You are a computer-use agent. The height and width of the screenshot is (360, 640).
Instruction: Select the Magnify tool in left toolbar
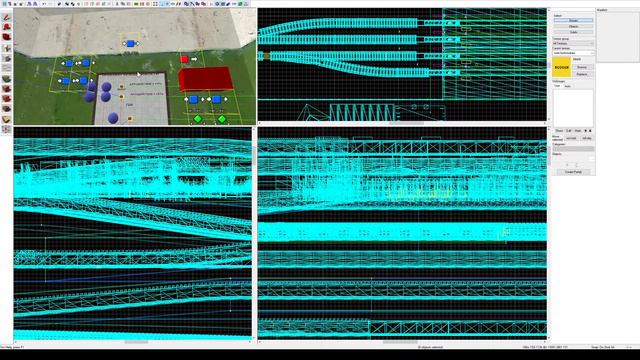point(7,27)
